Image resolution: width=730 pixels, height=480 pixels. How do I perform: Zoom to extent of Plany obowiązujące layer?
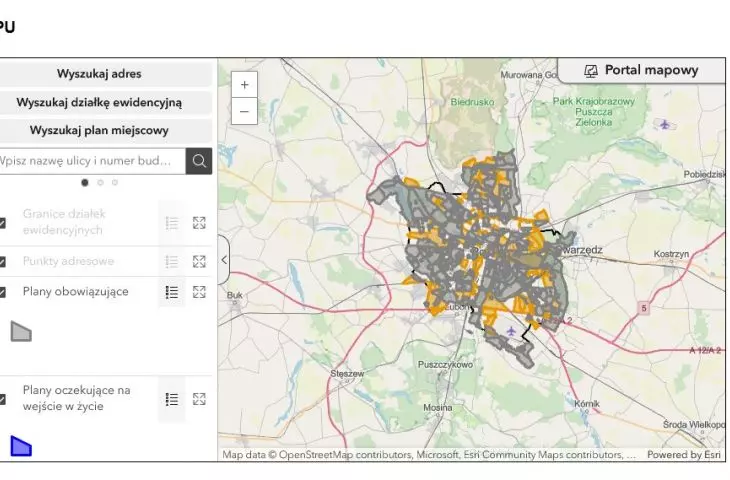[x=199, y=292]
